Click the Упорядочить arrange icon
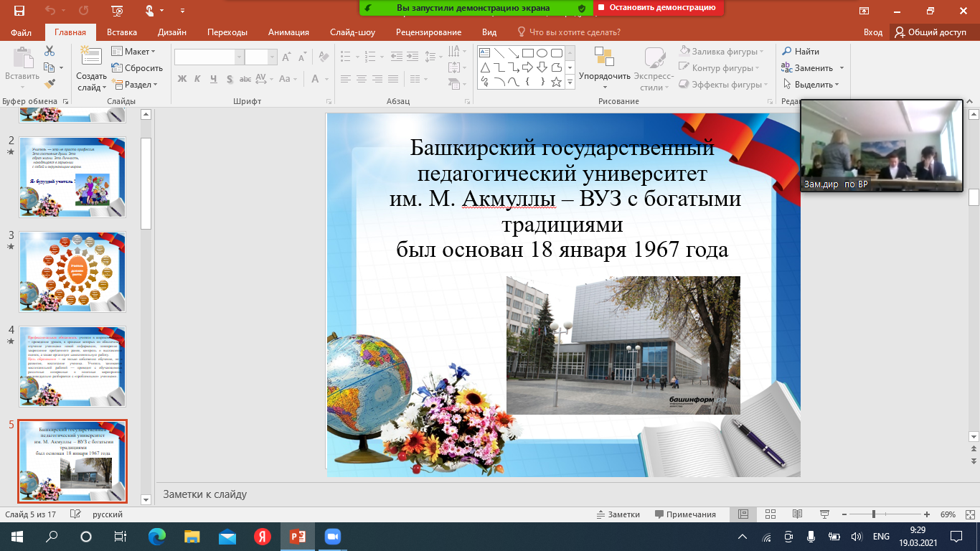980x551 pixels. tap(604, 57)
